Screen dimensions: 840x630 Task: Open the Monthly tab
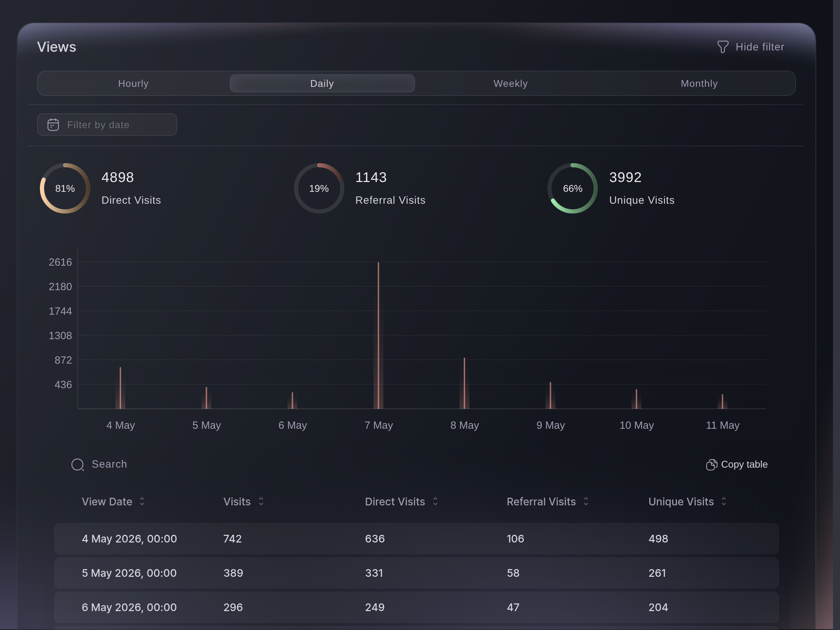tap(699, 84)
